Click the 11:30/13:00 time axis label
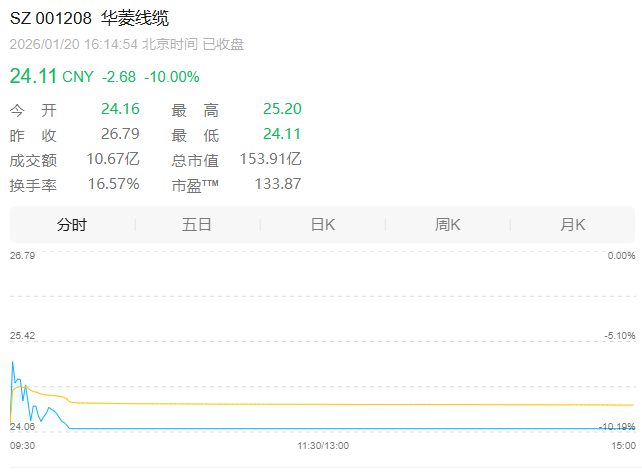642x473 pixels. pos(323,446)
